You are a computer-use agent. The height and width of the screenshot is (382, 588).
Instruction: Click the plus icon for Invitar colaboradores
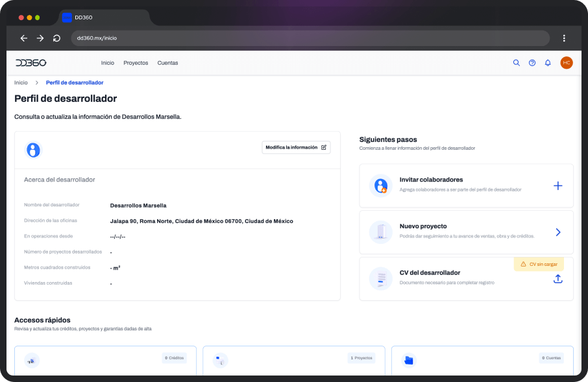pos(557,185)
